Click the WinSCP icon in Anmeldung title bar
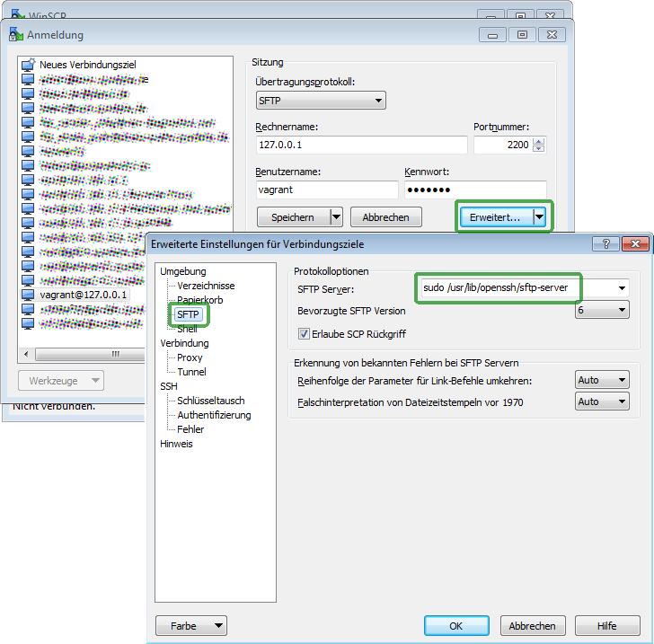Image resolution: width=654 pixels, height=644 pixels. (x=16, y=35)
